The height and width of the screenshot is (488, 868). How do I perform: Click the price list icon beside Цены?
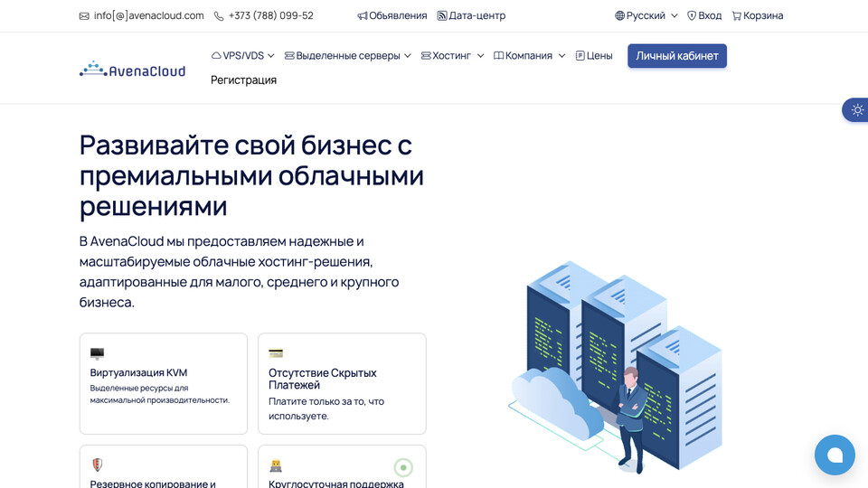(580, 55)
